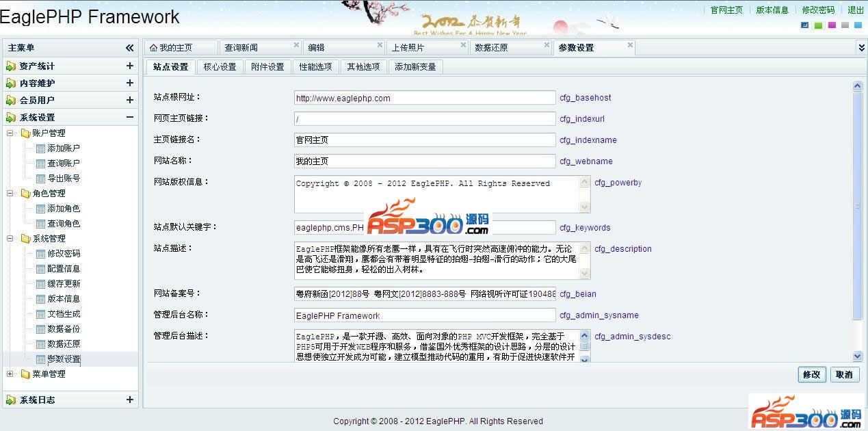Choose the dark blue theme swatch

(x=804, y=25)
